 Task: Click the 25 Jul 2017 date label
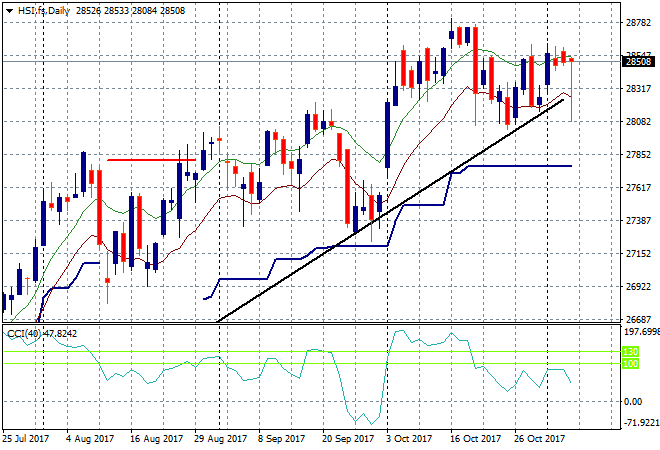[x=25, y=439]
